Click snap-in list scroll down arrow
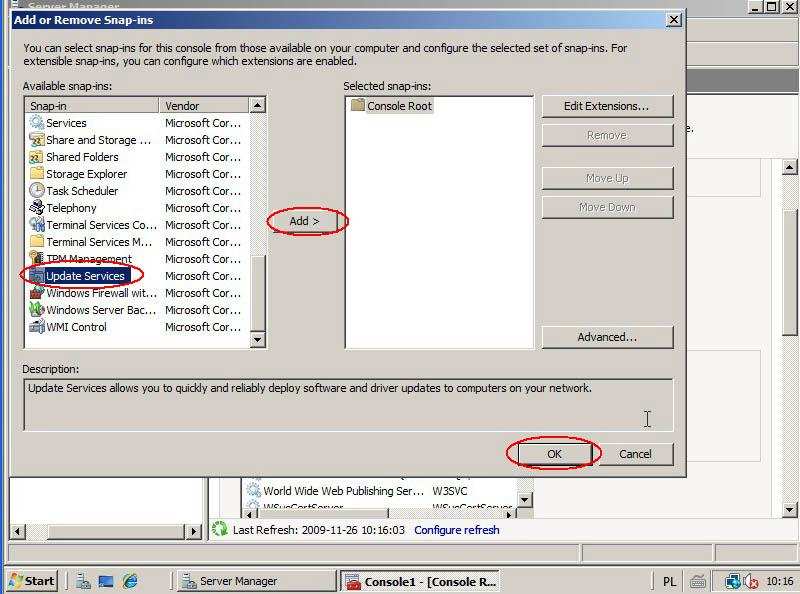Screen dimensions: 800x594 pos(258,339)
